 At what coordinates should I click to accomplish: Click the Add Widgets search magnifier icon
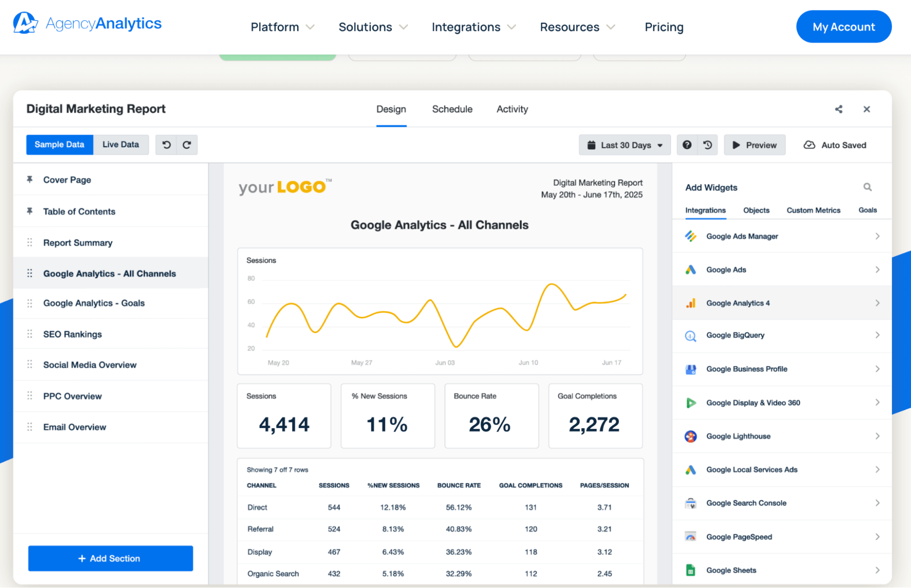coord(867,187)
